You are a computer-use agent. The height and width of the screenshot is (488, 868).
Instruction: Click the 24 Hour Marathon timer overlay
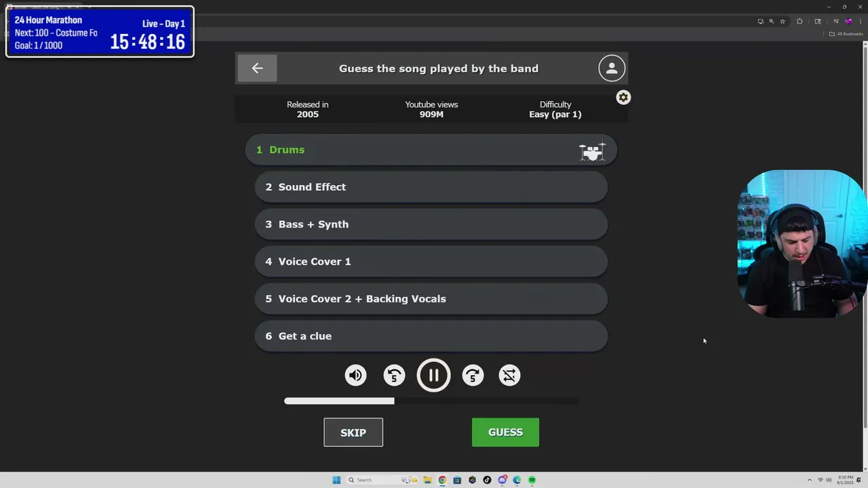pyautogui.click(x=100, y=32)
